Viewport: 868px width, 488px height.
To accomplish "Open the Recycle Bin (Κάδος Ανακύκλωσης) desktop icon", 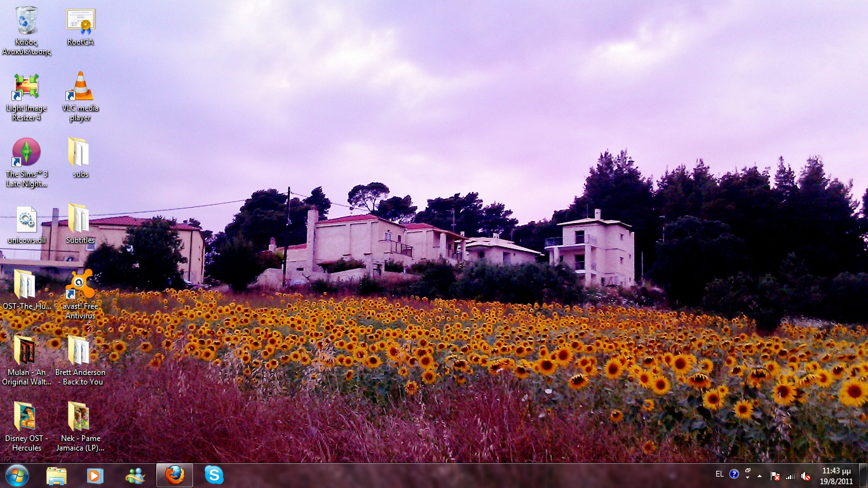I will pyautogui.click(x=27, y=30).
